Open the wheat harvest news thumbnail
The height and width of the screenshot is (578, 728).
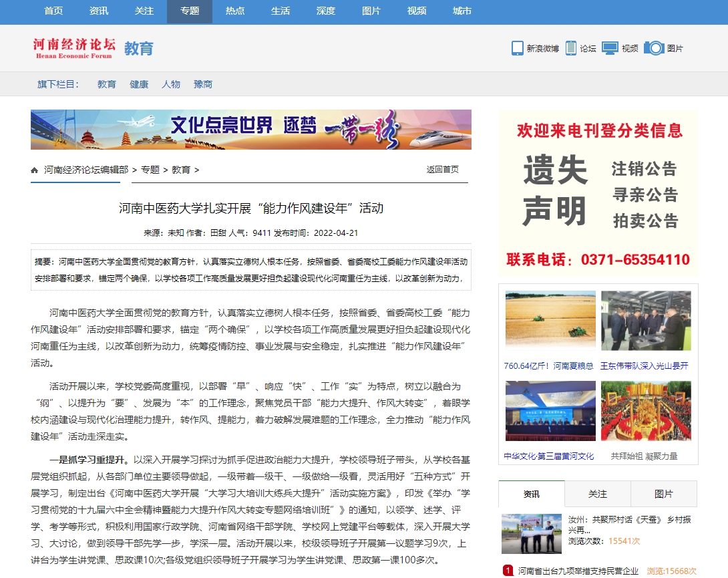550,321
